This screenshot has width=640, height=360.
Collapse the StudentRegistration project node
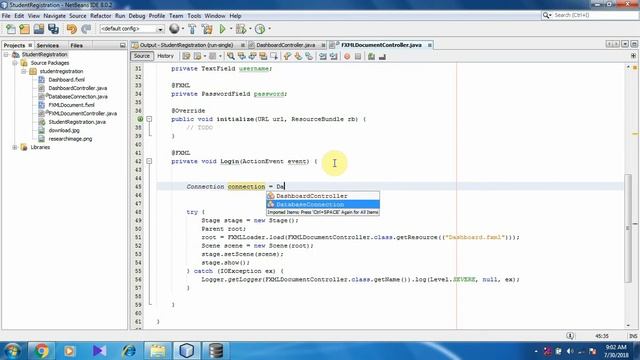(6, 54)
